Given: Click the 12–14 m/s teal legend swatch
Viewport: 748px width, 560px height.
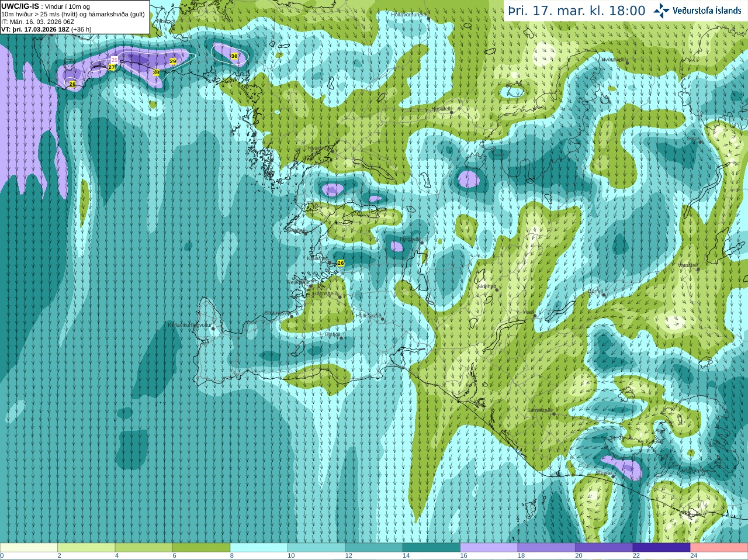Looking at the screenshot, I should (374, 548).
